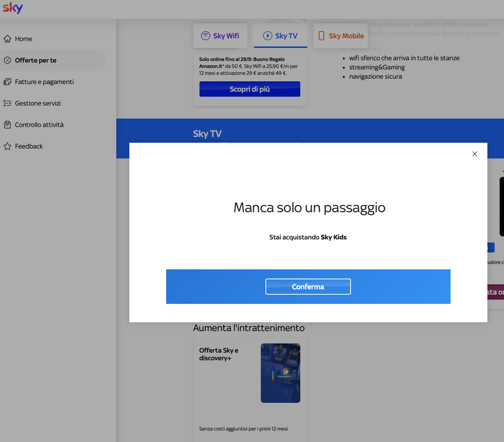Click the Feedback star icon

click(7, 146)
